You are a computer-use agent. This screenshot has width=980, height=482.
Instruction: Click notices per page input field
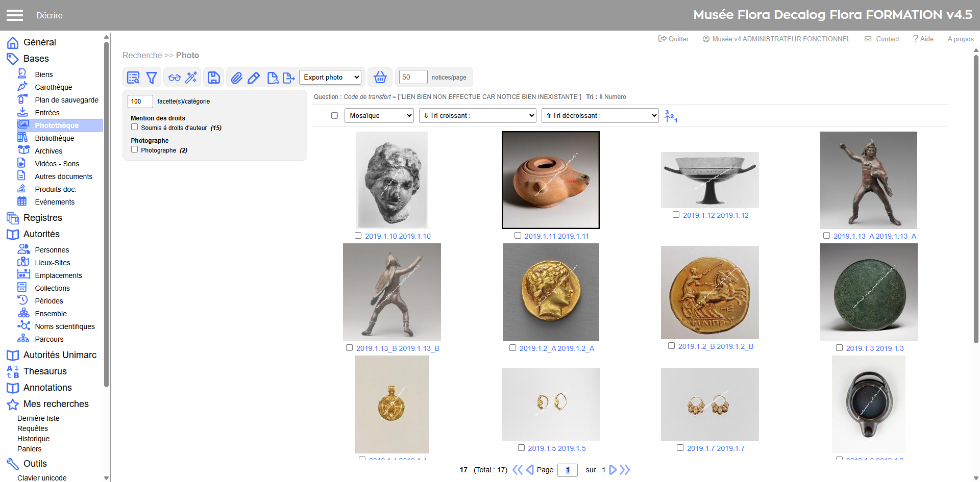pos(413,78)
